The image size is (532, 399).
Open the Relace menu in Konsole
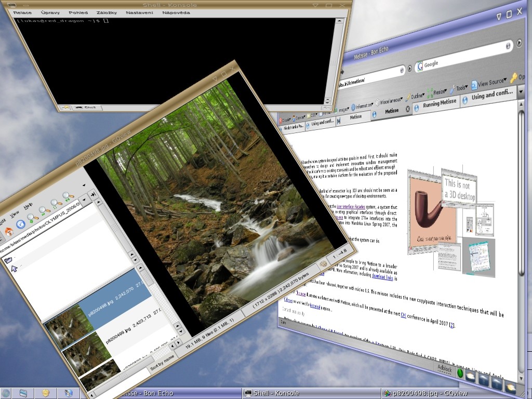coord(22,12)
